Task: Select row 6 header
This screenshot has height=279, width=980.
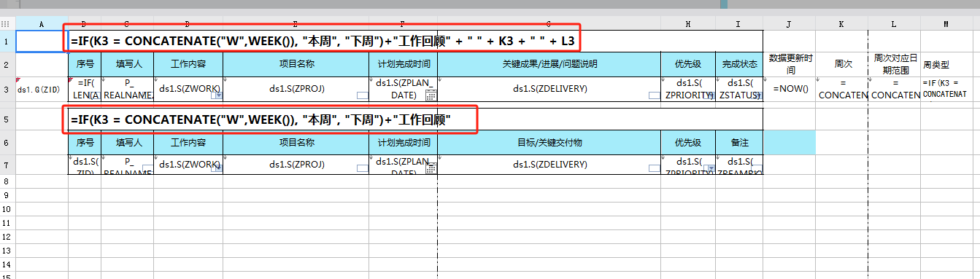Action: pos(7,142)
